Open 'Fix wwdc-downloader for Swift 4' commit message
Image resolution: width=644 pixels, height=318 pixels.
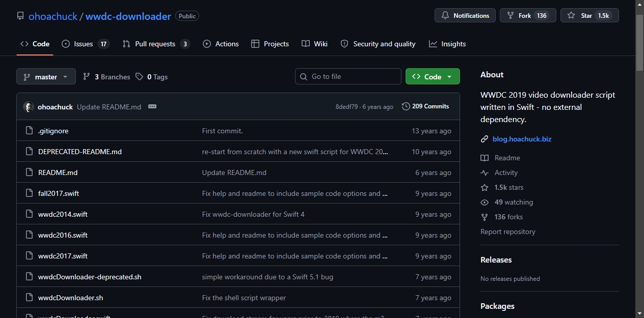coord(253,214)
